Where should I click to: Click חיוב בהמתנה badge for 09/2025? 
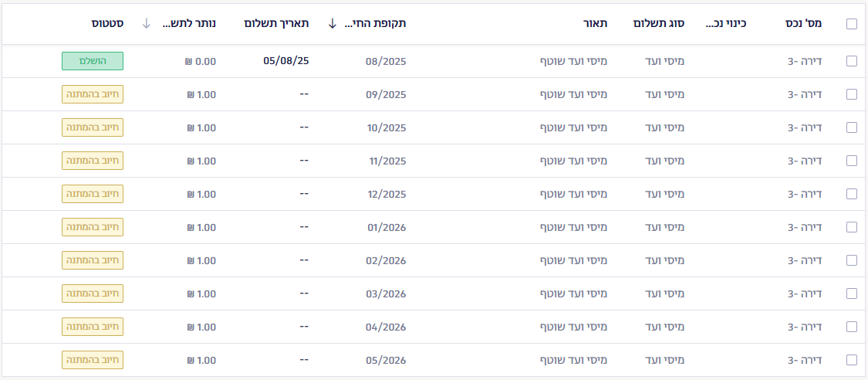coord(93,94)
